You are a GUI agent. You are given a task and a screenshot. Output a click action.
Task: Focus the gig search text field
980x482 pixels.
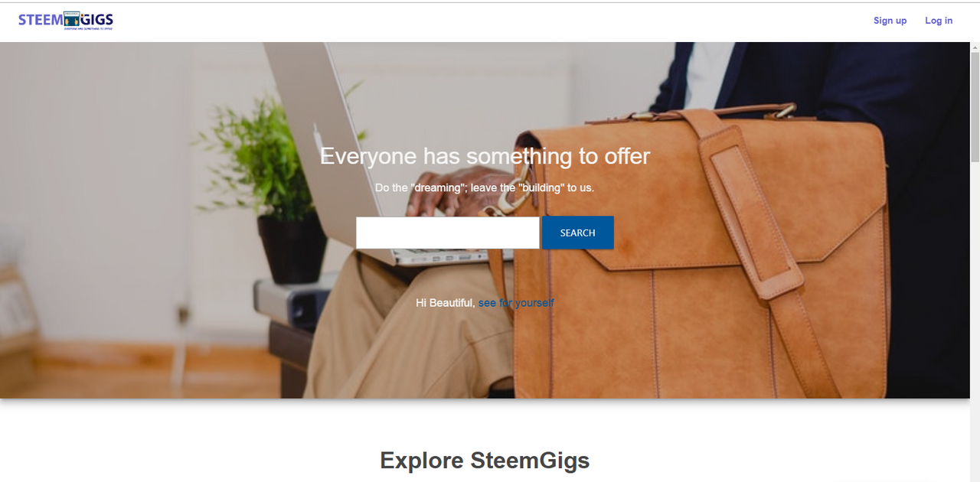click(447, 233)
